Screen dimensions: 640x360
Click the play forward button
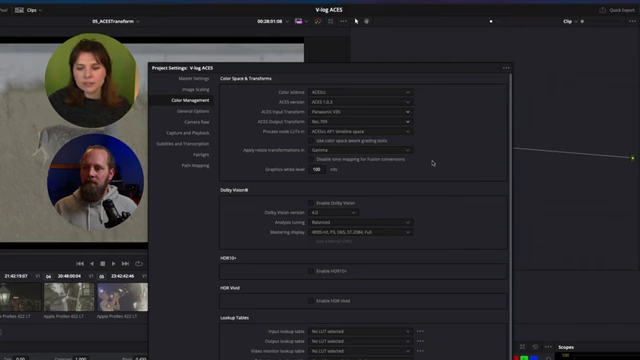[113, 264]
